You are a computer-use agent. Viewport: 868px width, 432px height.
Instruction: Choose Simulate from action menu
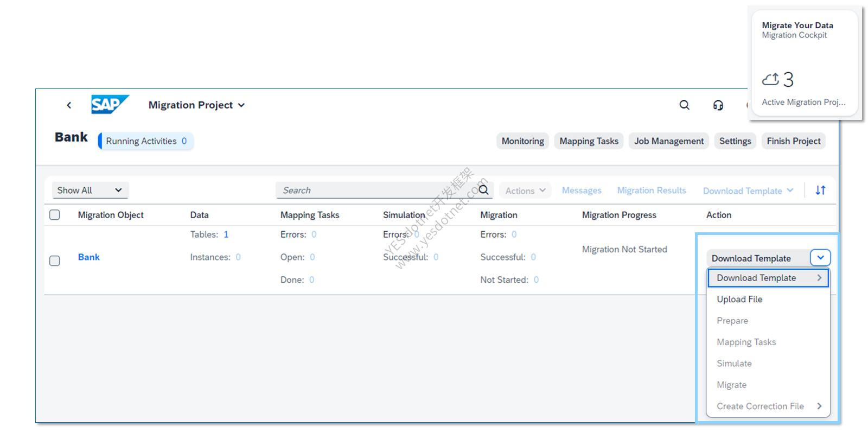tap(768, 364)
